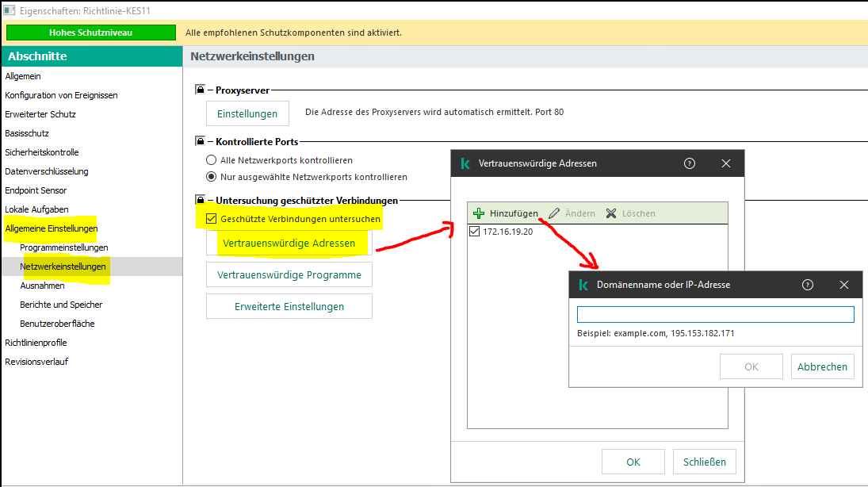
Task: Click the green plus Hinzufügen icon
Action: [x=479, y=213]
